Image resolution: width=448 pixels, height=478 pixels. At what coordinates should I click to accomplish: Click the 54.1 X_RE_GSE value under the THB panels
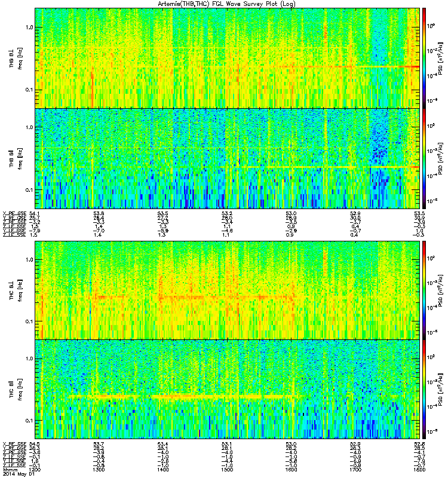click(x=34, y=213)
